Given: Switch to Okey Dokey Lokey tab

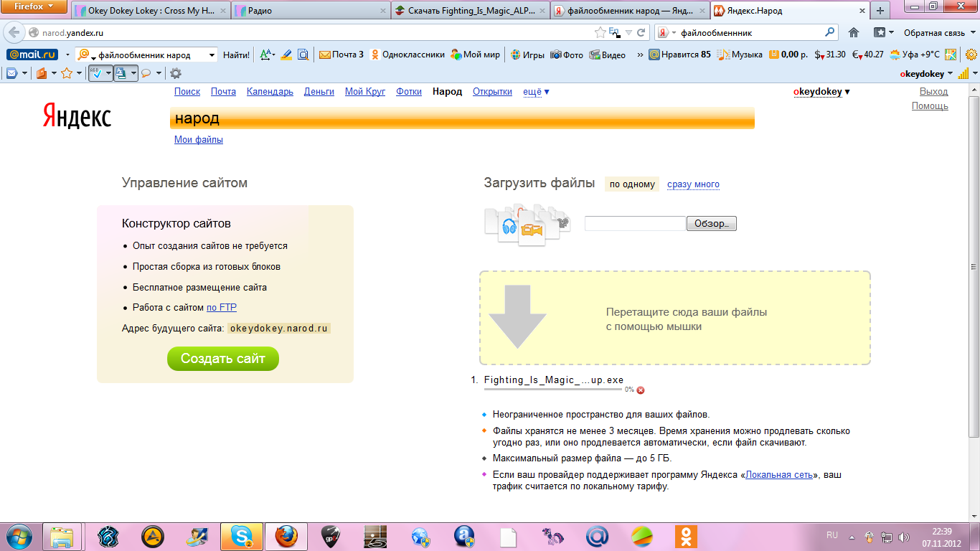Looking at the screenshot, I should 149,11.
